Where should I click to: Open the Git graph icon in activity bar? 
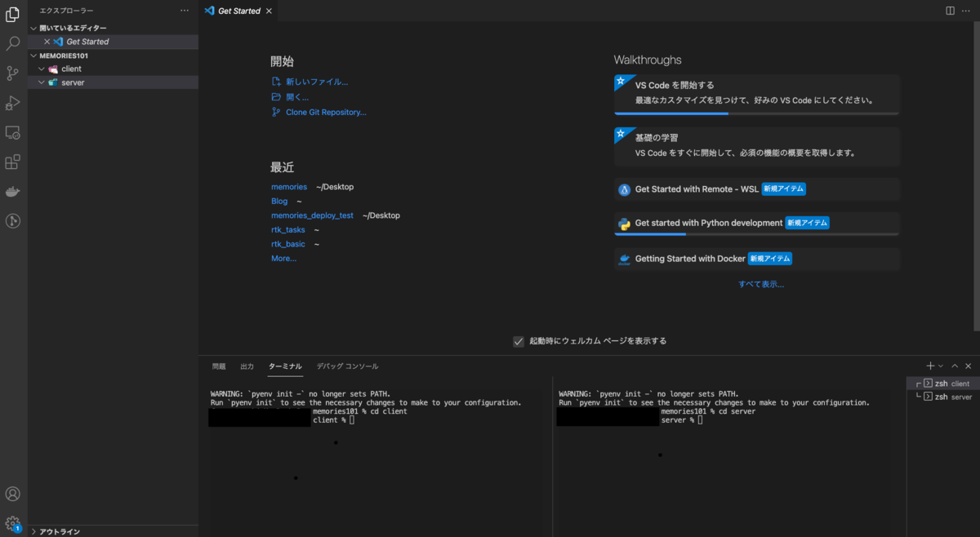13,221
